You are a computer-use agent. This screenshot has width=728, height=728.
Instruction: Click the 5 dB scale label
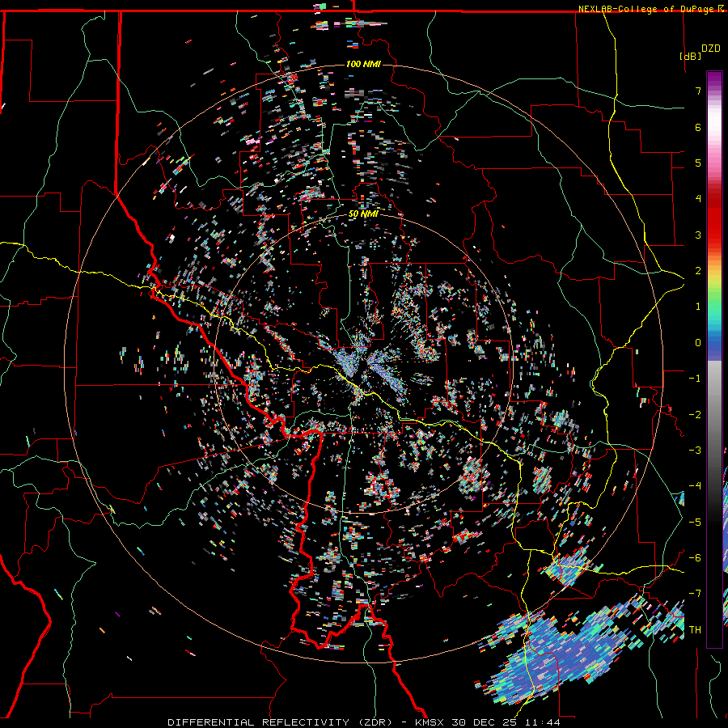tap(698, 163)
